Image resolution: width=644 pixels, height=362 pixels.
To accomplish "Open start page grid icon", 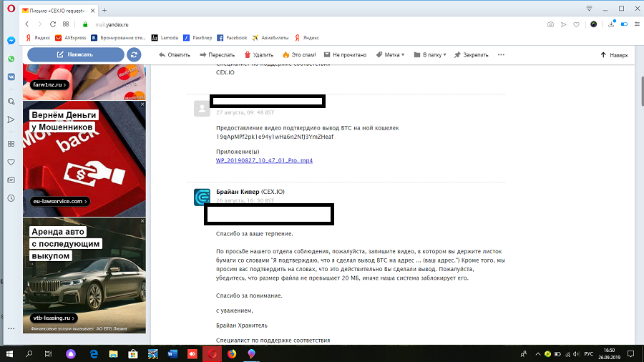I will click(66, 24).
